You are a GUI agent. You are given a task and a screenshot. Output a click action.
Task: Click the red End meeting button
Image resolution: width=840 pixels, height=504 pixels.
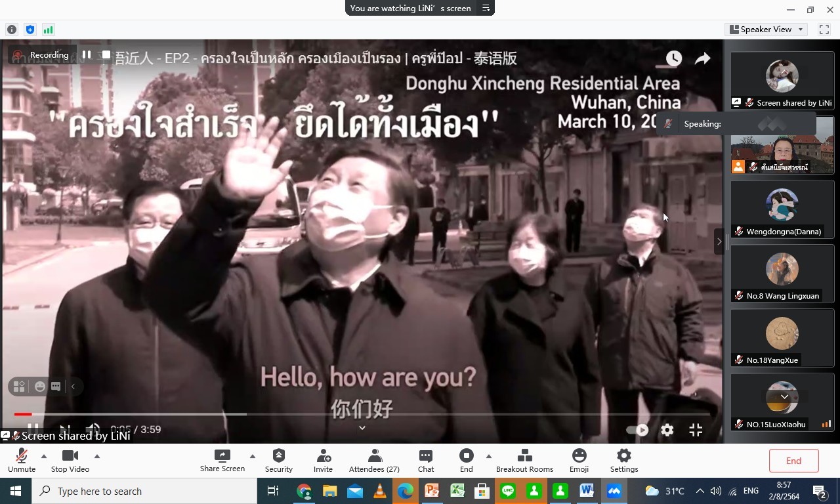[x=793, y=461]
